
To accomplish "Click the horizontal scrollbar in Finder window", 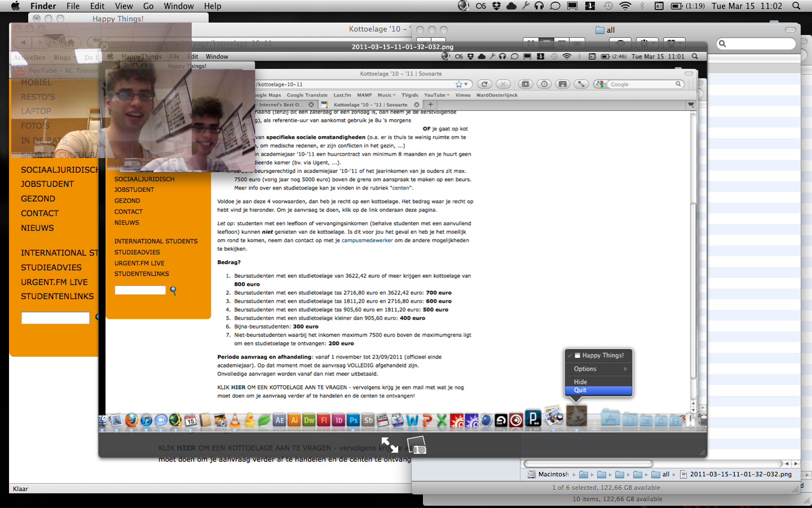I will (x=588, y=464).
